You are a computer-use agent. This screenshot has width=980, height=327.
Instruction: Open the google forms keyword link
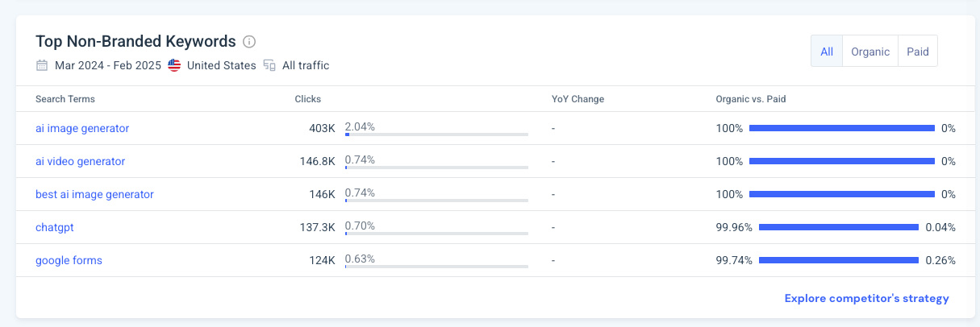pos(69,260)
